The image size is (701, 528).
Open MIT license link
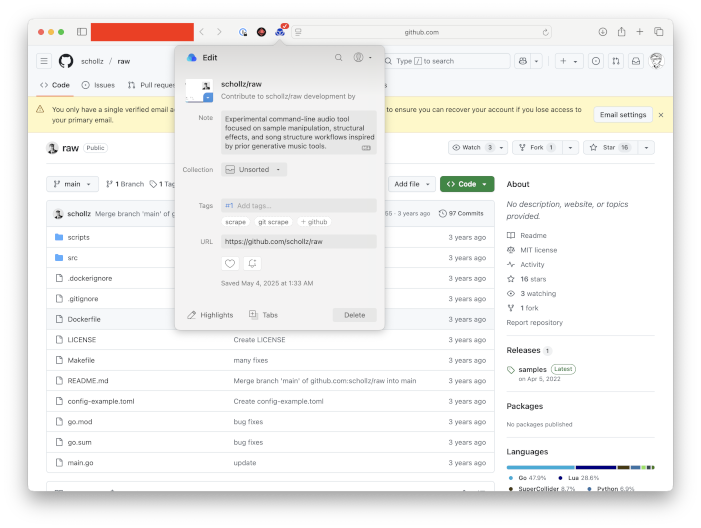[538, 250]
